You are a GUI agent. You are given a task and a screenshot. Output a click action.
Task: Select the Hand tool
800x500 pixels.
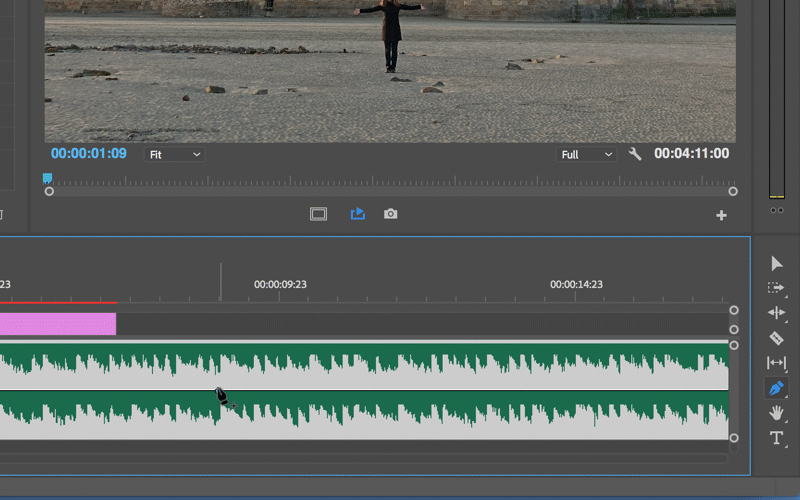[776, 413]
